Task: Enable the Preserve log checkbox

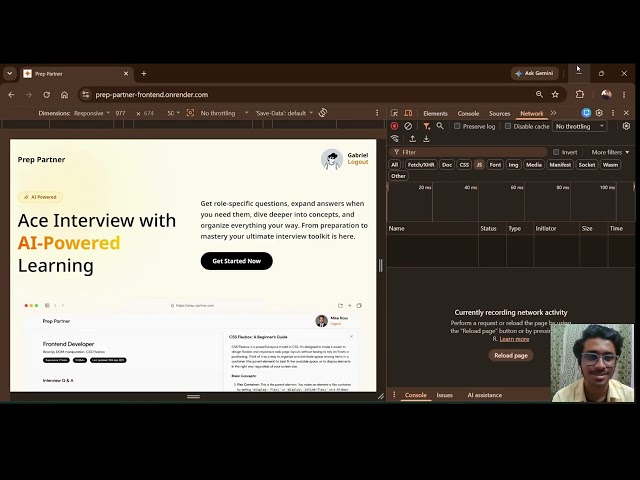Action: coord(457,126)
